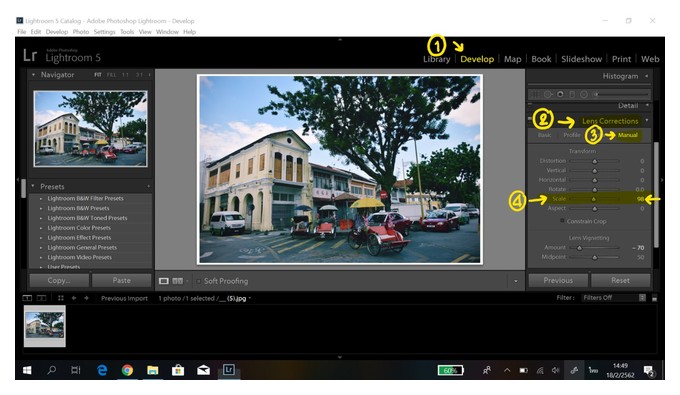The image size is (680, 395).
Task: Open Mail app from taskbar
Action: (x=203, y=370)
